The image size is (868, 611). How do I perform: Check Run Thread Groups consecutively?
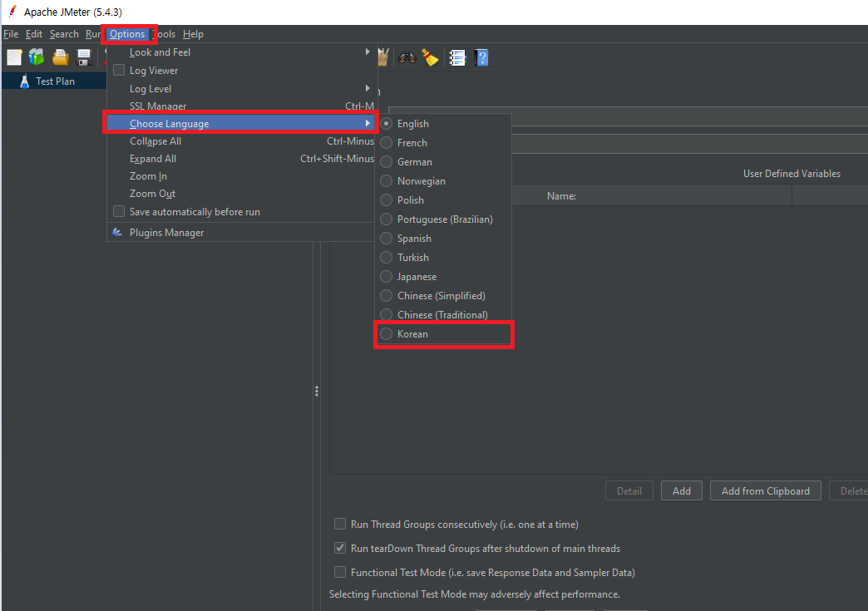(340, 524)
